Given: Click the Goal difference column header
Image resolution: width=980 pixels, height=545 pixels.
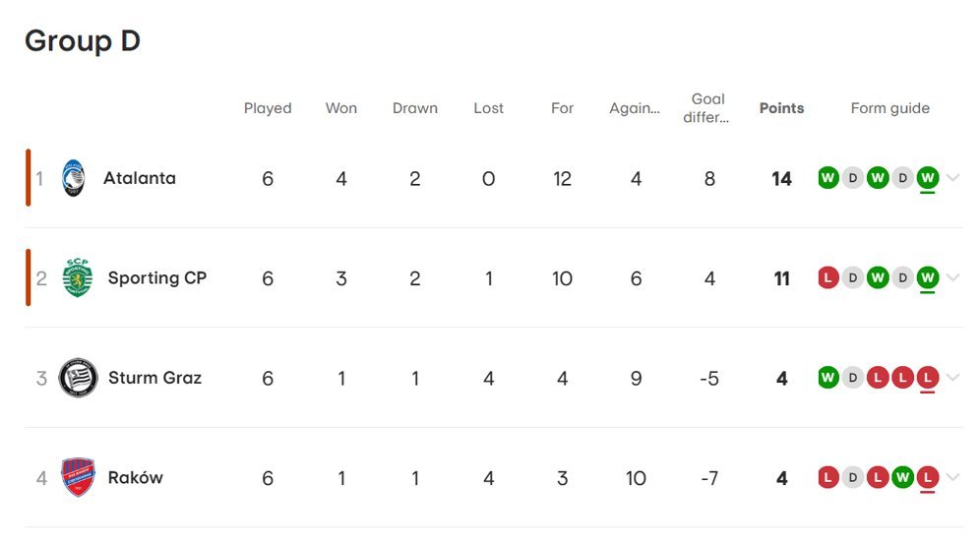Looking at the screenshot, I should tap(707, 108).
